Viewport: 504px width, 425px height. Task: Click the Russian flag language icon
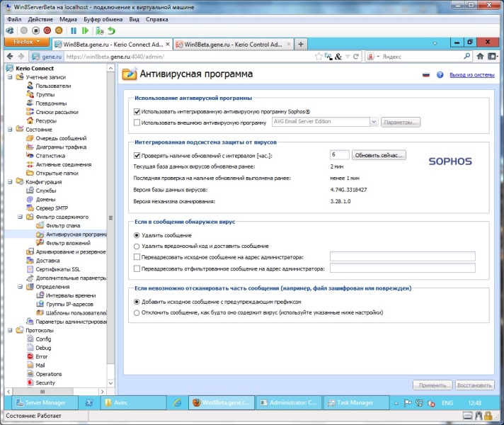pos(426,74)
